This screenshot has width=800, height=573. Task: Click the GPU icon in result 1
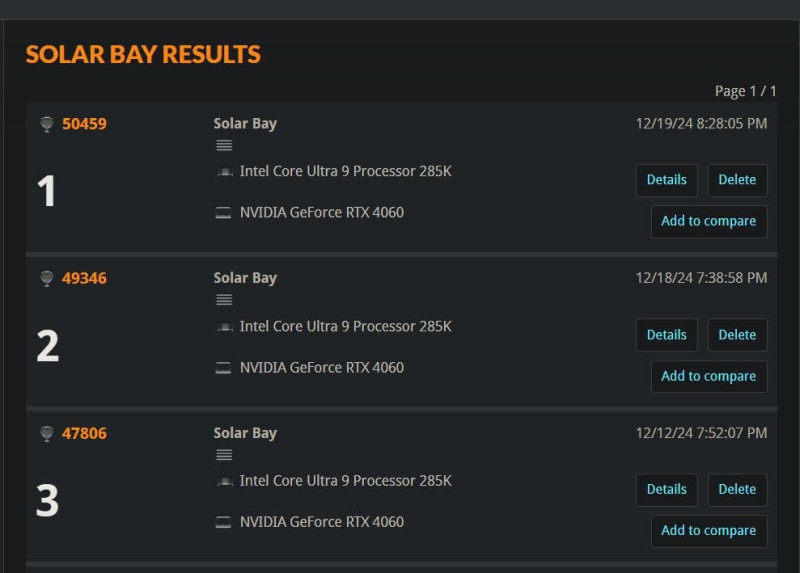[x=224, y=213]
